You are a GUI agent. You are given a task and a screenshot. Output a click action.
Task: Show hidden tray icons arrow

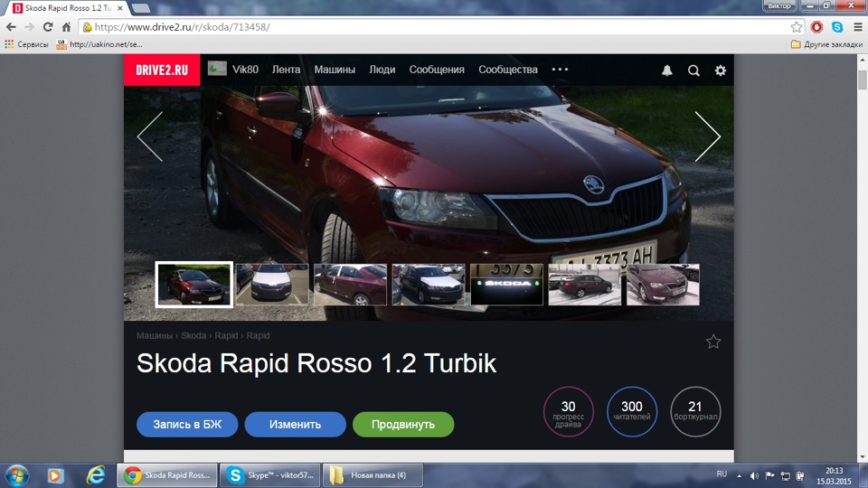(739, 476)
